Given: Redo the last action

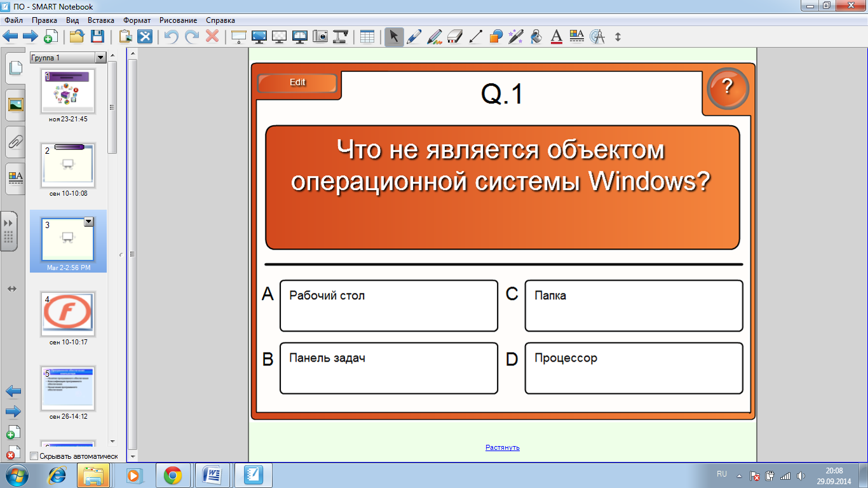Looking at the screenshot, I should [x=192, y=36].
